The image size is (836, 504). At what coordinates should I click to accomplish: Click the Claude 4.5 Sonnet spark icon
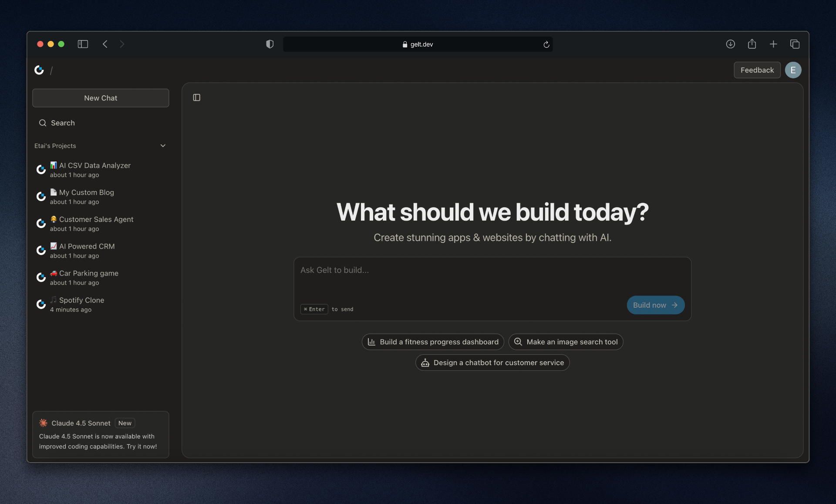point(43,422)
